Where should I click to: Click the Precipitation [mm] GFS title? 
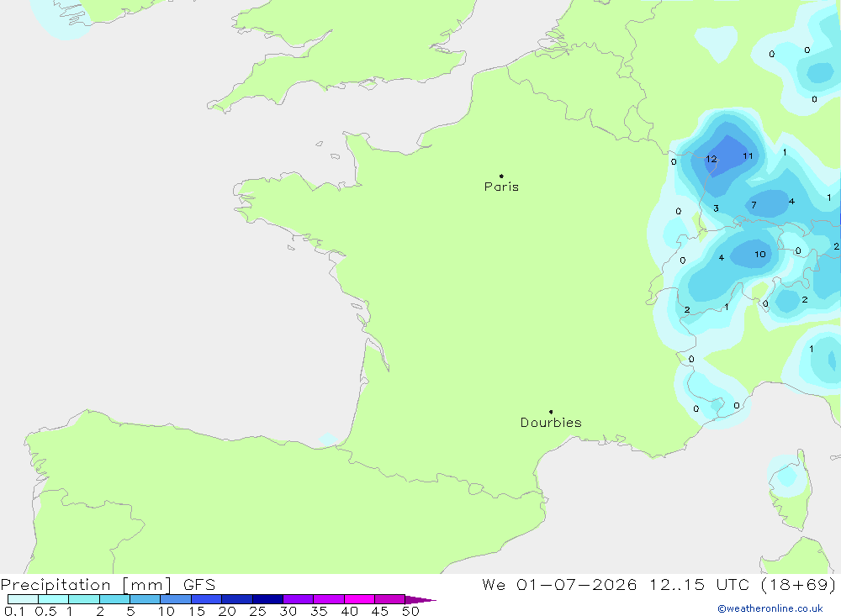[x=108, y=584]
